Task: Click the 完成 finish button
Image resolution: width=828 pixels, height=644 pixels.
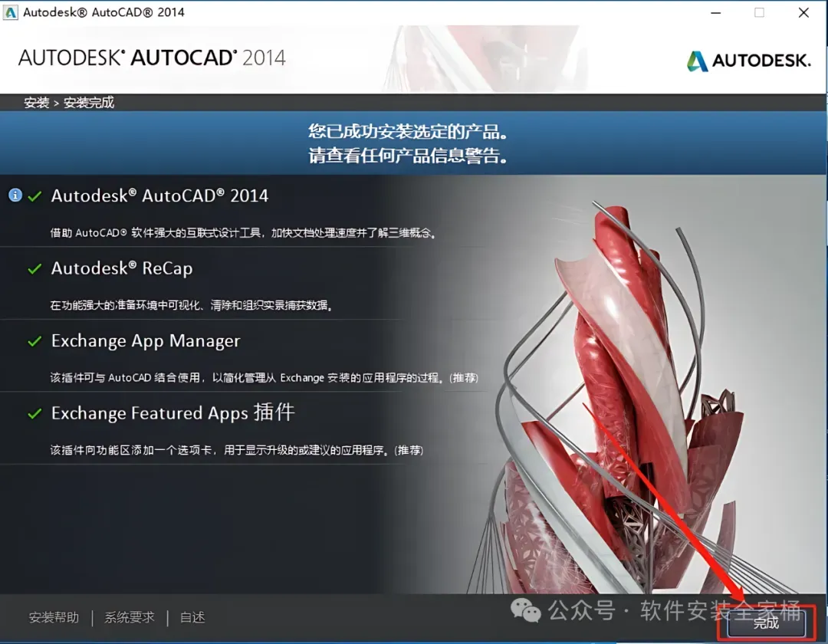Action: [x=766, y=623]
